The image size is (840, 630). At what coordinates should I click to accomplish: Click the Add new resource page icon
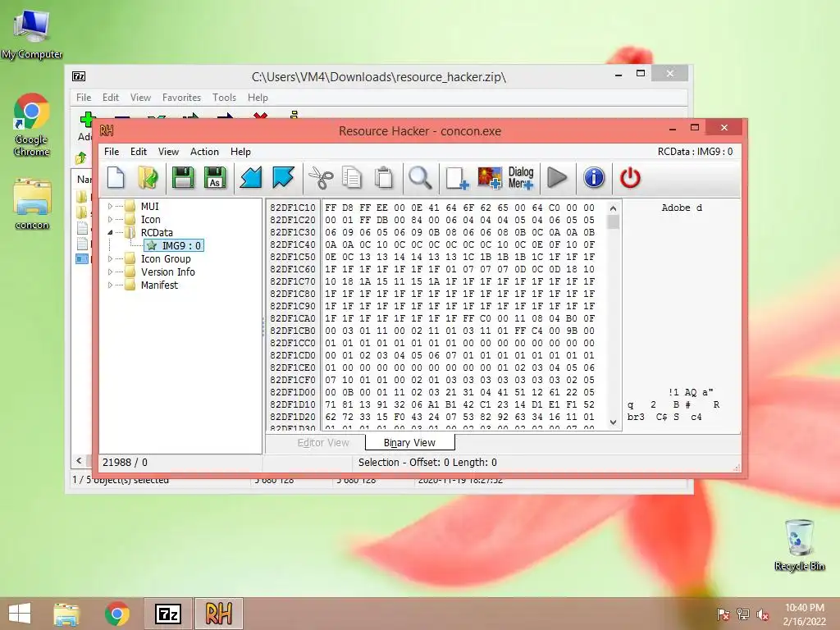click(x=457, y=177)
